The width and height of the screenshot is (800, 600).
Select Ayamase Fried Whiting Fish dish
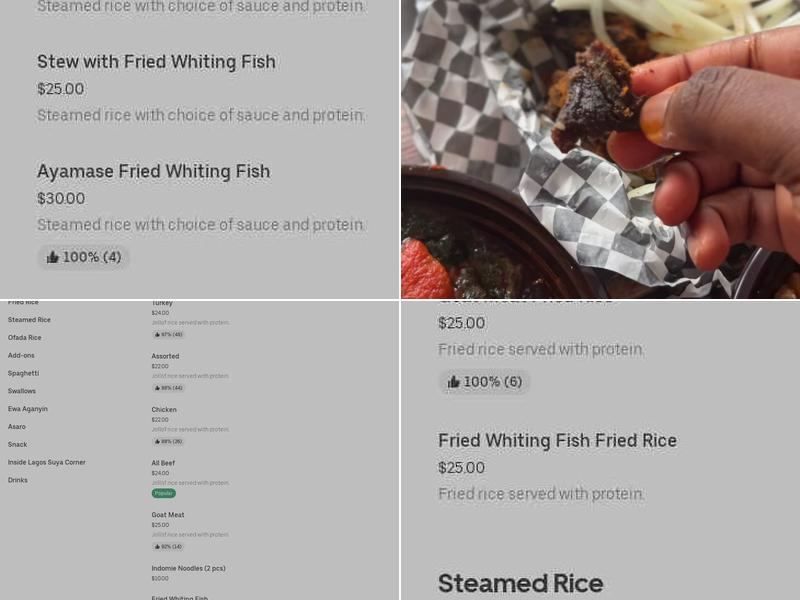pos(153,172)
